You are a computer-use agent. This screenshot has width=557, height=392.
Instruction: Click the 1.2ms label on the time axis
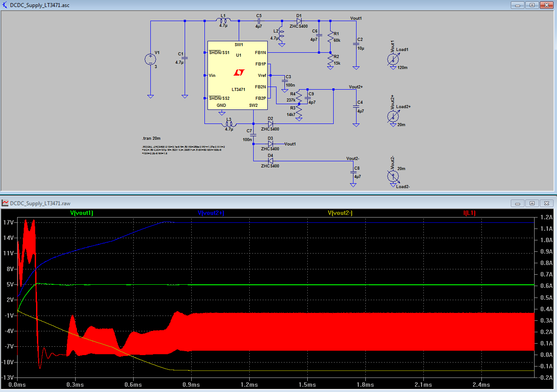[249, 385]
